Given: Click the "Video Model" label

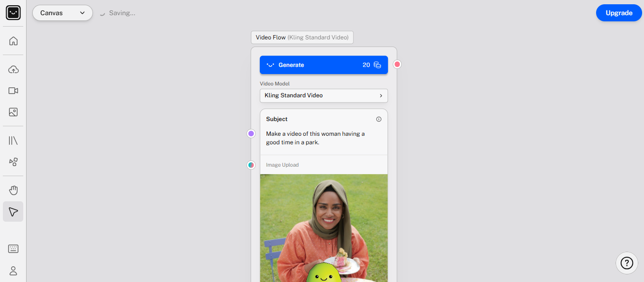Looking at the screenshot, I should pyautogui.click(x=275, y=84).
